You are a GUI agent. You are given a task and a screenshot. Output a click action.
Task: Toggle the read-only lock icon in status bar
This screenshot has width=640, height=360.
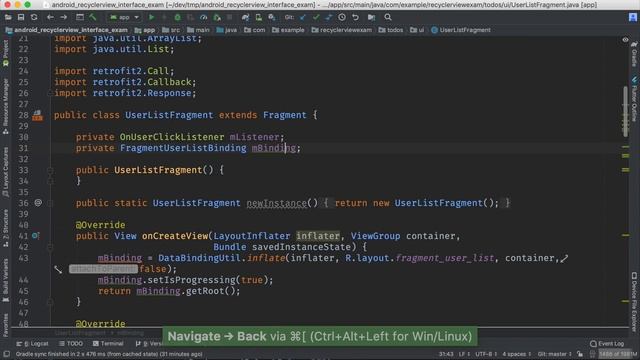[580, 354]
